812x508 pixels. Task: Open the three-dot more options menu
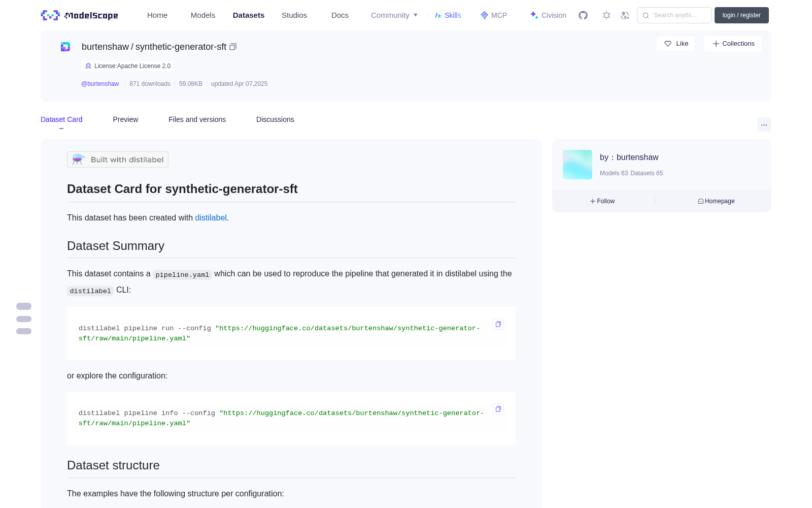[x=764, y=124]
